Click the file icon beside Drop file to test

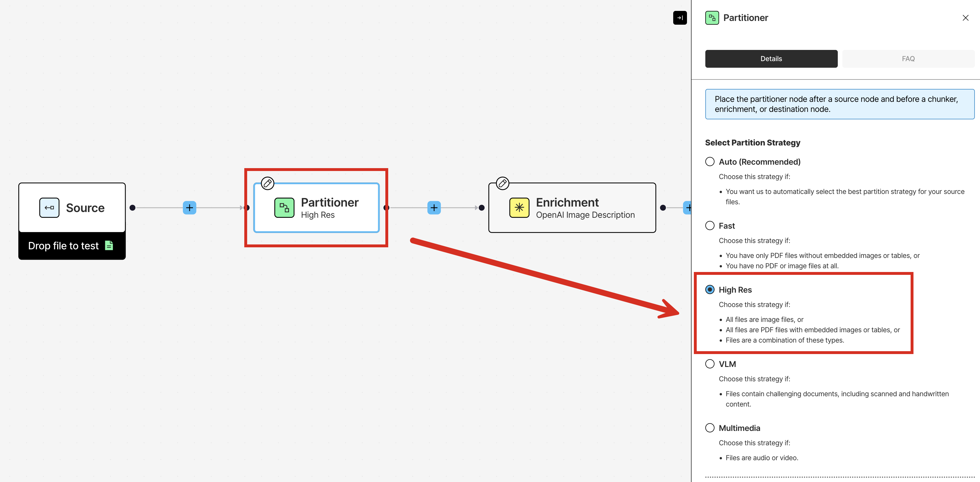click(109, 246)
